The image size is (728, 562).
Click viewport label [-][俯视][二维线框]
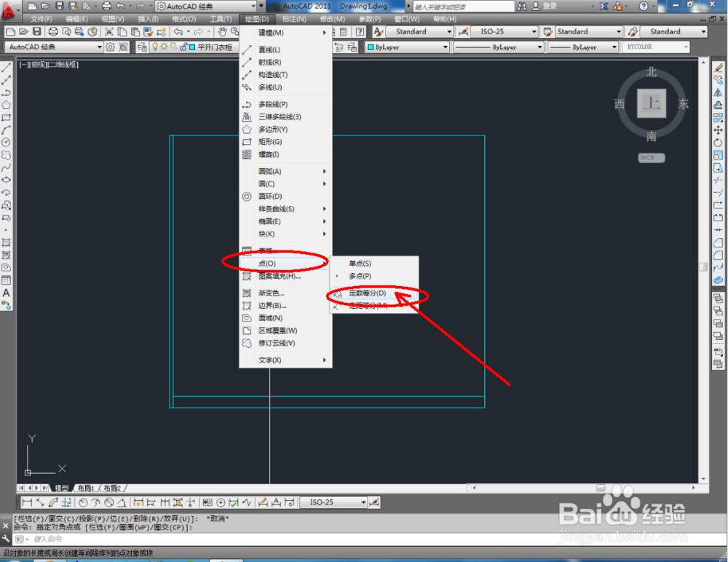49,65
